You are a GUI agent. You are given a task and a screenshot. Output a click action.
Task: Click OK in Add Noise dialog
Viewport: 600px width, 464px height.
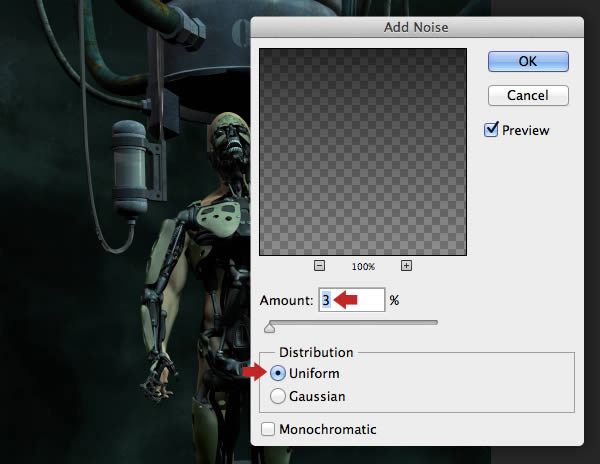click(x=528, y=61)
